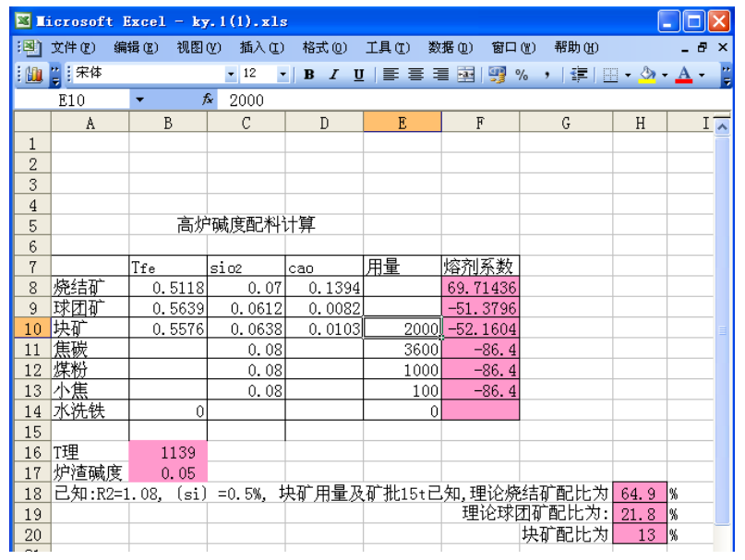Toggle Bold formatting

(x=309, y=75)
